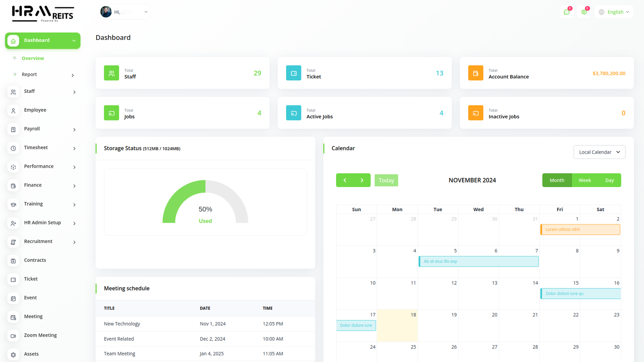The width and height of the screenshot is (644, 362).
Task: Click the Zoom Meeting camera icon
Action: click(x=13, y=336)
